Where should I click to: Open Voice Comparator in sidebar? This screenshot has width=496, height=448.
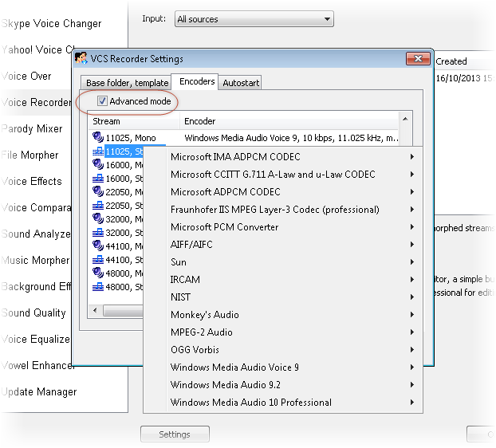[x=36, y=207]
